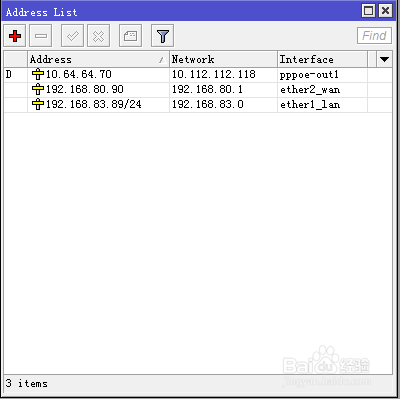Click yellow address icon beside 192.168.83.89/24
This screenshot has width=400, height=399.
click(38, 104)
